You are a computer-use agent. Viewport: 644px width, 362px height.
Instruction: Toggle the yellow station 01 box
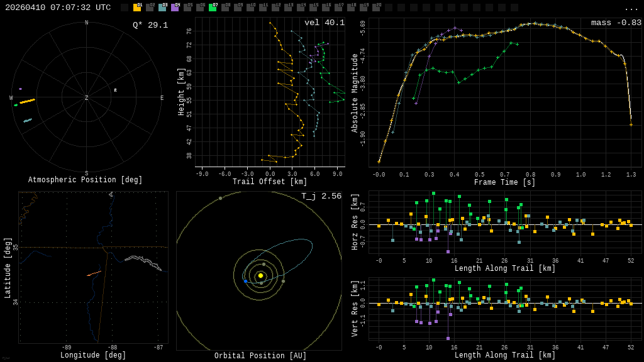coord(137,8)
